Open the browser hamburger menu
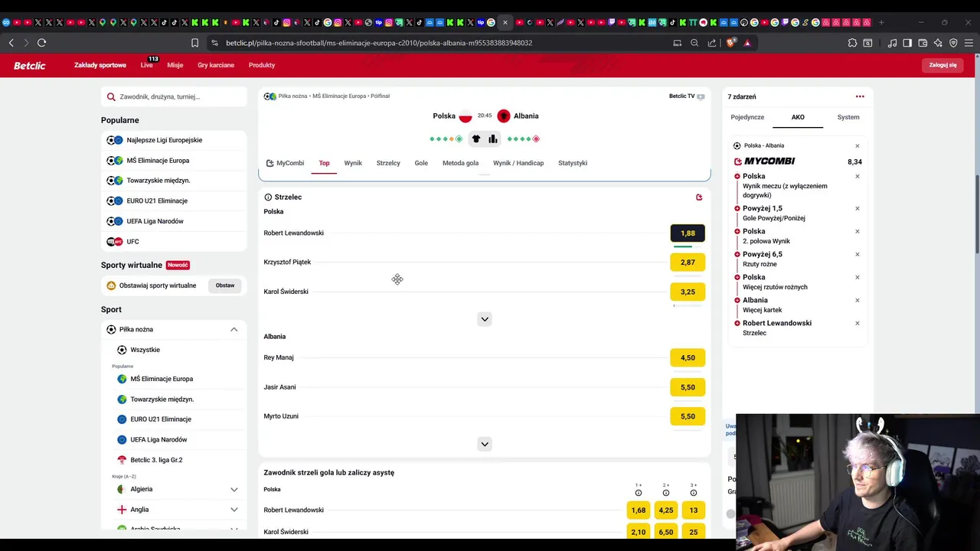980x551 pixels. 969,43
